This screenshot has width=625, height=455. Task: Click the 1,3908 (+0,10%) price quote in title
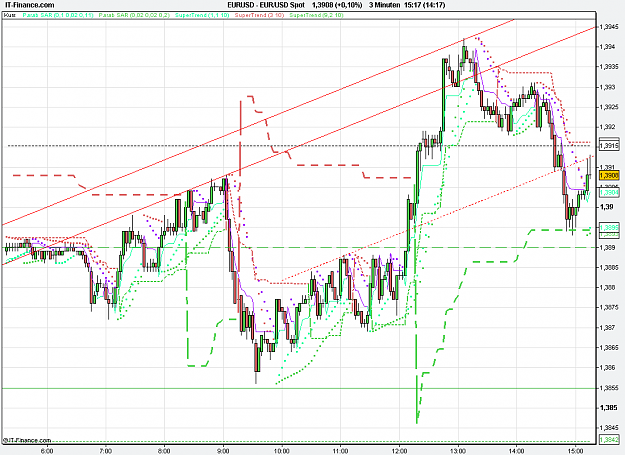click(x=337, y=5)
